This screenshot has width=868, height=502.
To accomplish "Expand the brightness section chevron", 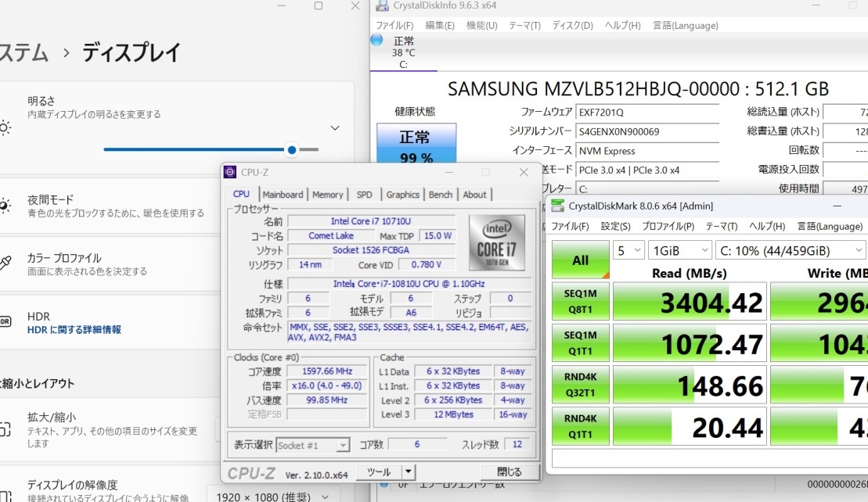I will [335, 127].
